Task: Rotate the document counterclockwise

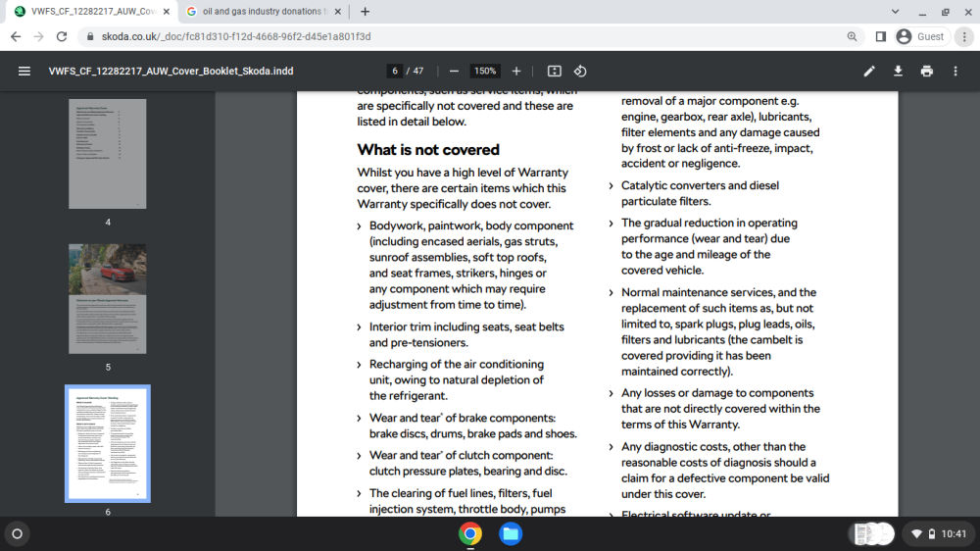Action: point(580,72)
